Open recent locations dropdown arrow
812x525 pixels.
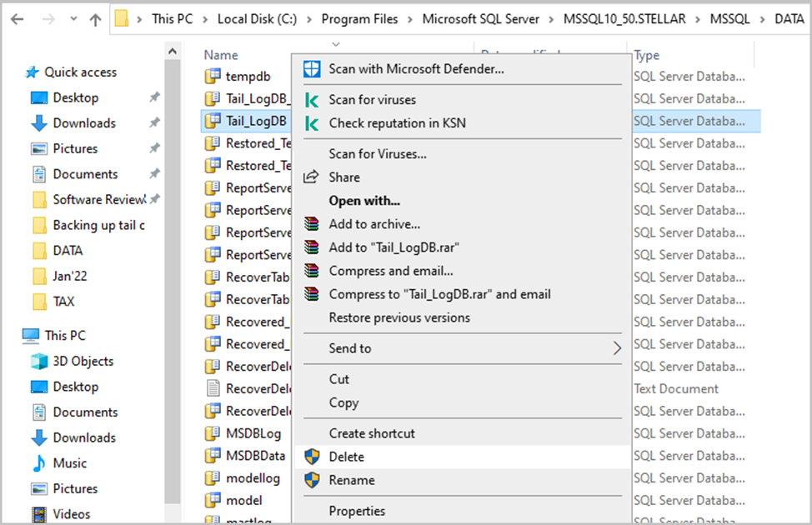pos(73,19)
